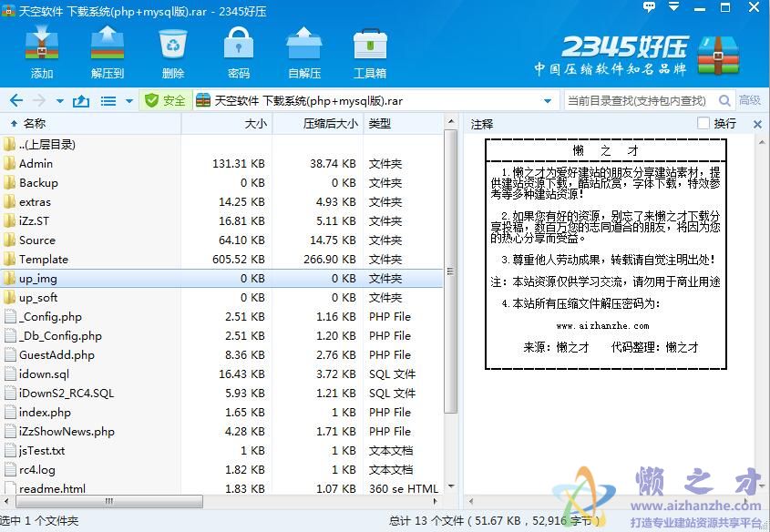Screen dimensions: 770x532
Task: Open the navigation history dropdown arrow
Action: click(x=60, y=101)
